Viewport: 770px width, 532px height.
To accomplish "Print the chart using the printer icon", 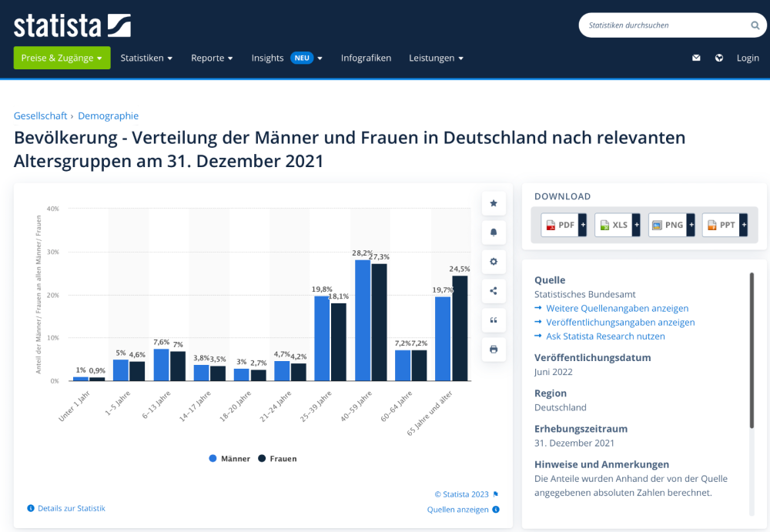I will (494, 349).
